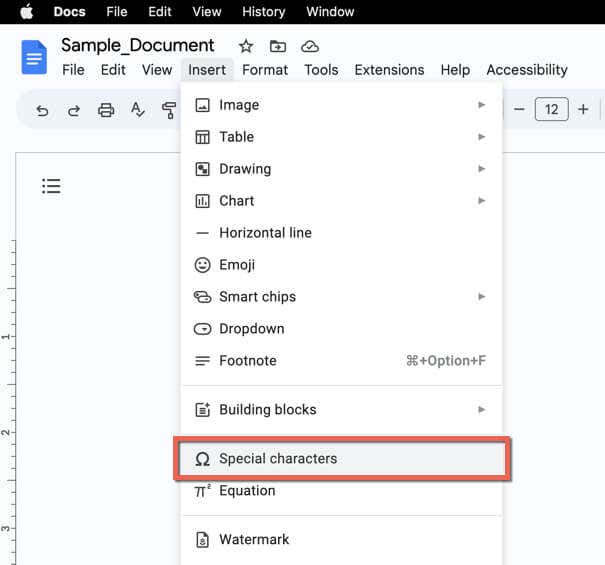This screenshot has width=605, height=565.
Task: Click the Redo arrow in toolbar
Action: click(74, 110)
